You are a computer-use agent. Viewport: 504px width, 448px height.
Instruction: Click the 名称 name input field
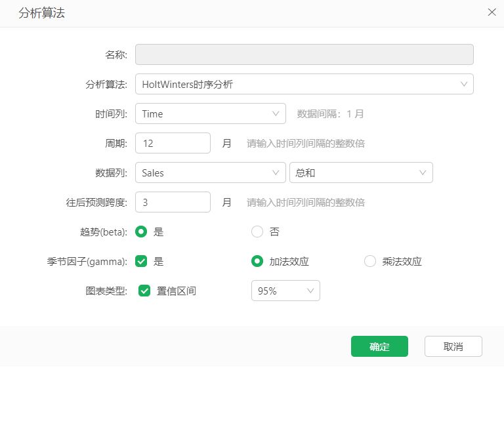[x=304, y=54]
